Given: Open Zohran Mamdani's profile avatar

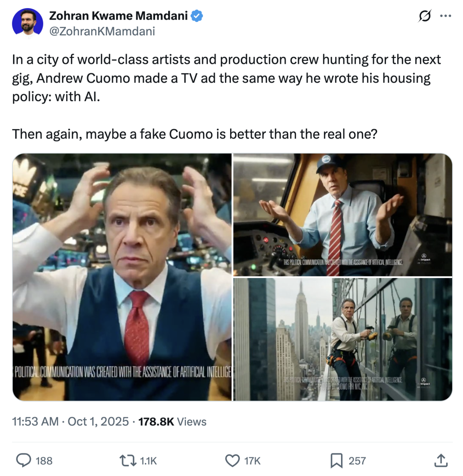Looking at the screenshot, I should click(x=27, y=23).
